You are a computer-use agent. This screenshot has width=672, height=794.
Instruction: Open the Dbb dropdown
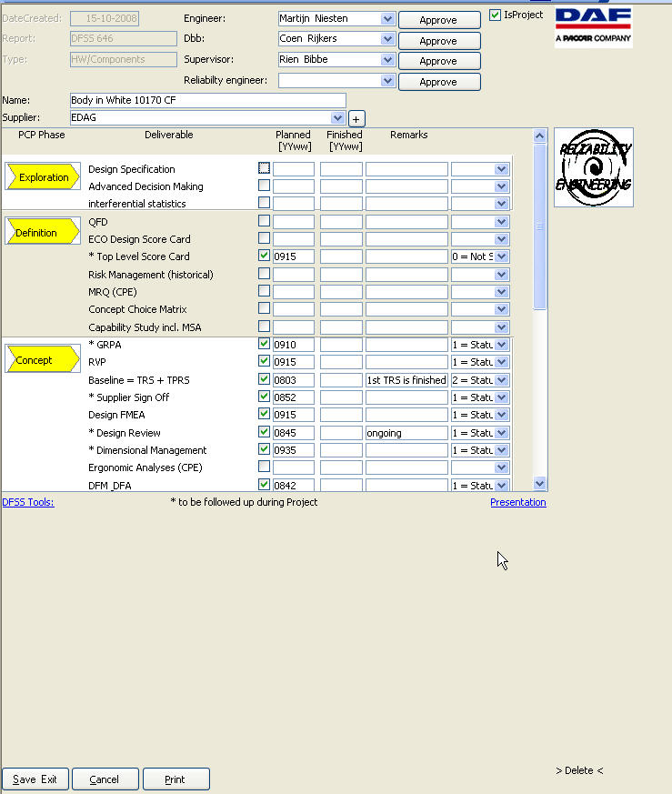pyautogui.click(x=387, y=39)
